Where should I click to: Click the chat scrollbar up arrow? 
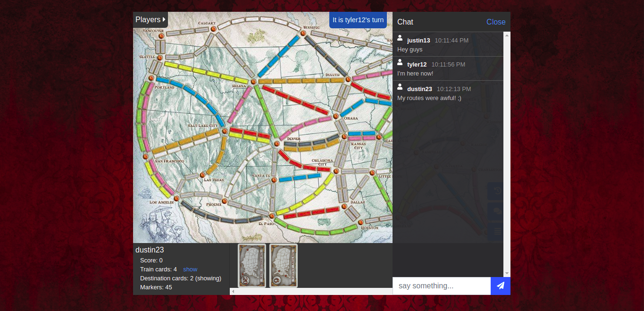coord(507,35)
